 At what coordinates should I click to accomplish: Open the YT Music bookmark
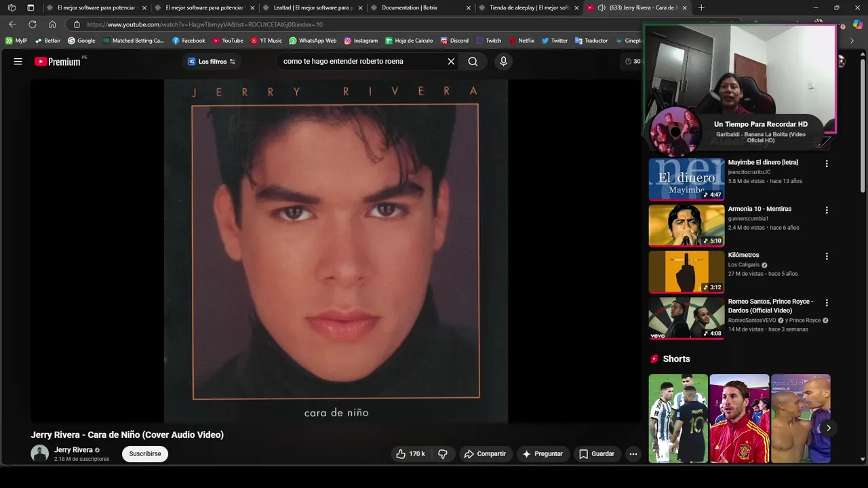pyautogui.click(x=267, y=41)
